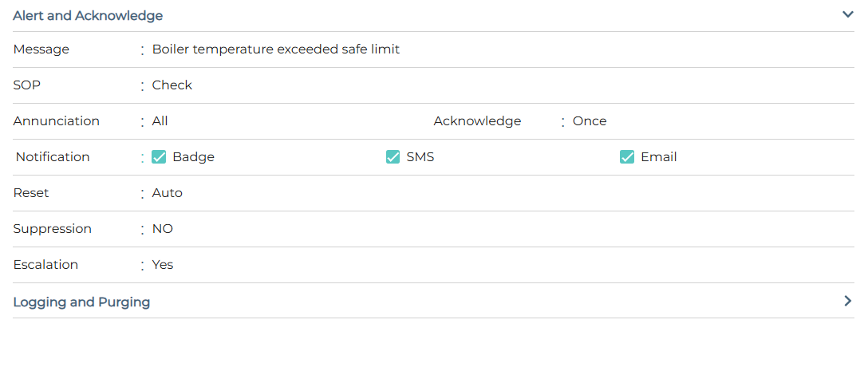This screenshot has width=868, height=371.
Task: Click the Escalation field label
Action: tap(45, 265)
